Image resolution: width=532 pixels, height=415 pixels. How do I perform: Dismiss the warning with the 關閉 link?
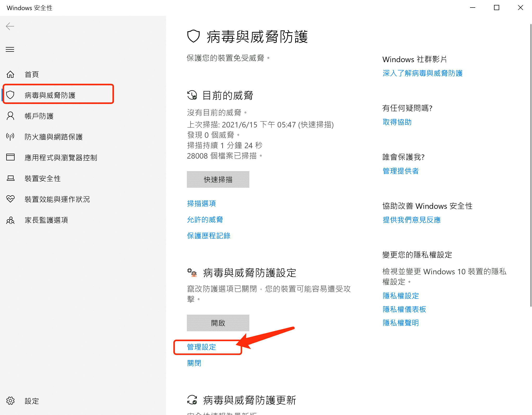coord(194,363)
